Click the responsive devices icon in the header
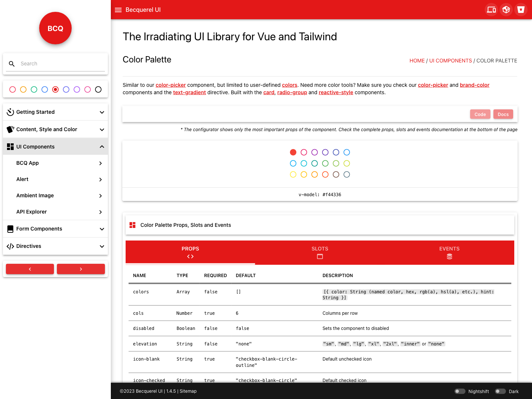532x399 pixels. pos(491,10)
